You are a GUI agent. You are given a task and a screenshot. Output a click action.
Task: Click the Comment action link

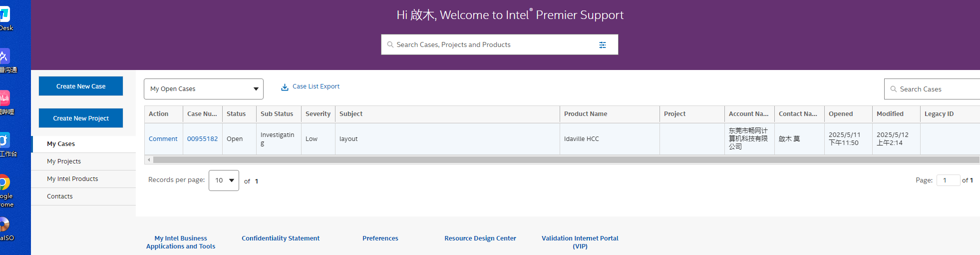coord(163,139)
